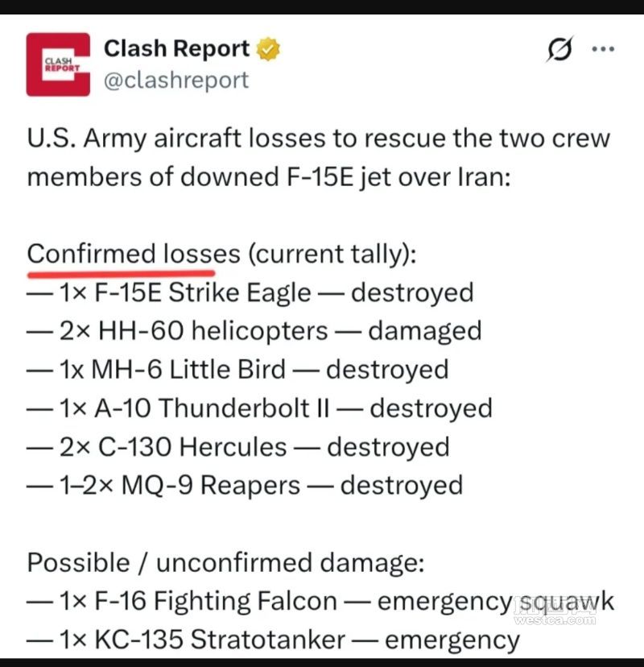
Task: Open the three-dot more options menu
Action: (x=603, y=49)
